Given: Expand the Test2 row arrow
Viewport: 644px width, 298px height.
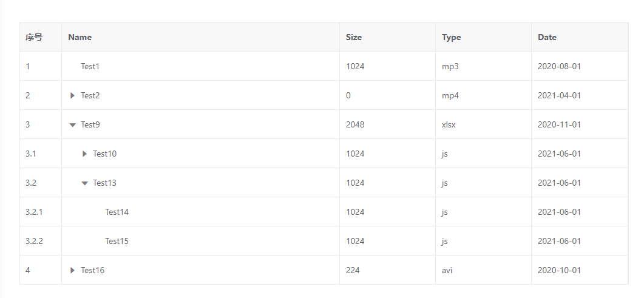Looking at the screenshot, I should pyautogui.click(x=72, y=95).
